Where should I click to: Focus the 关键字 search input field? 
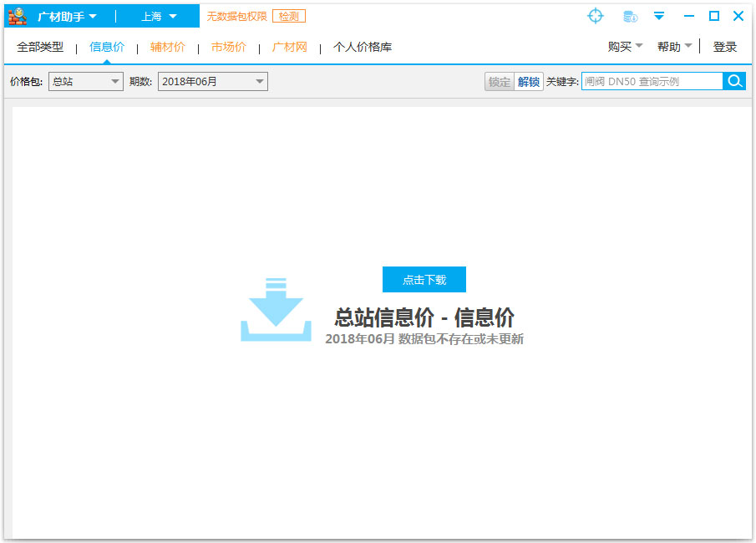pos(652,81)
